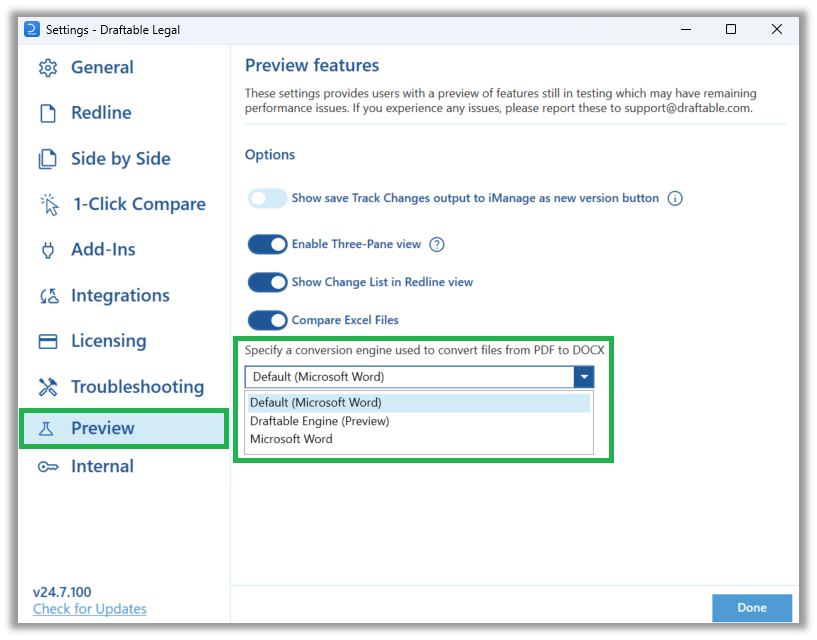Screen dimensions: 817x640
Task: Open the Integrations section
Action: coord(120,296)
